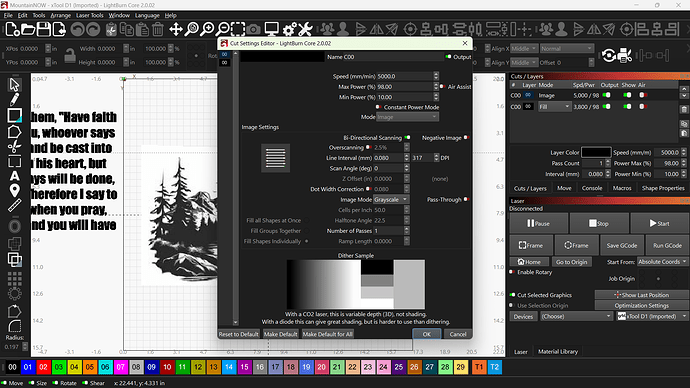Open the Arrange menu
690x388 pixels.
point(60,15)
